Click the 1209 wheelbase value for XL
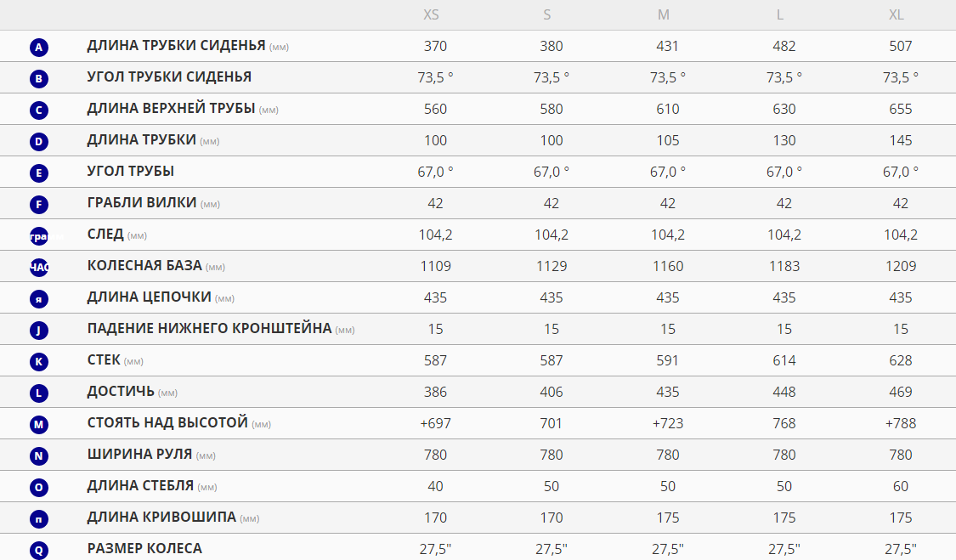 (901, 266)
